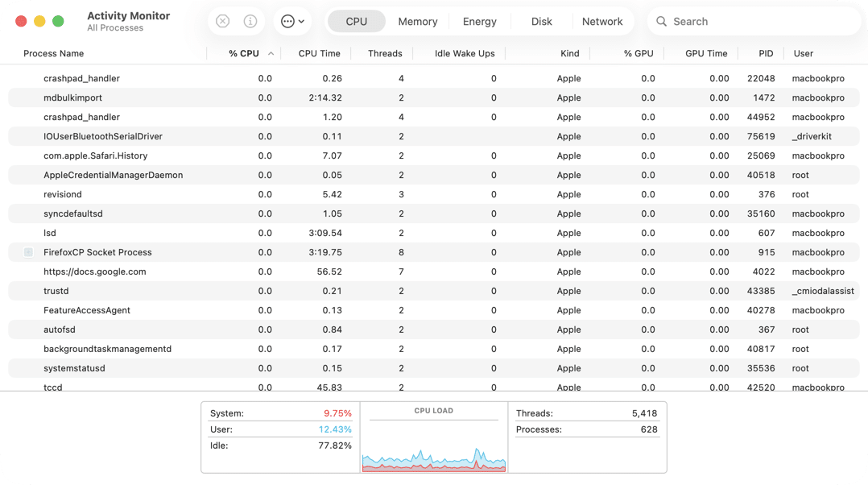Select the https://docs.google.com process
Viewport: 868px width, 485px height.
click(434, 272)
